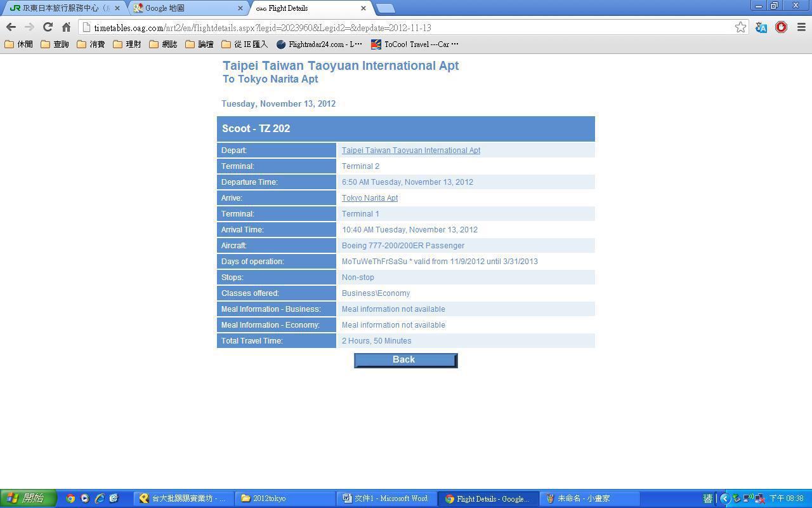812x508 pixels.
Task: Close the JR East Japan tab
Action: [x=117, y=8]
